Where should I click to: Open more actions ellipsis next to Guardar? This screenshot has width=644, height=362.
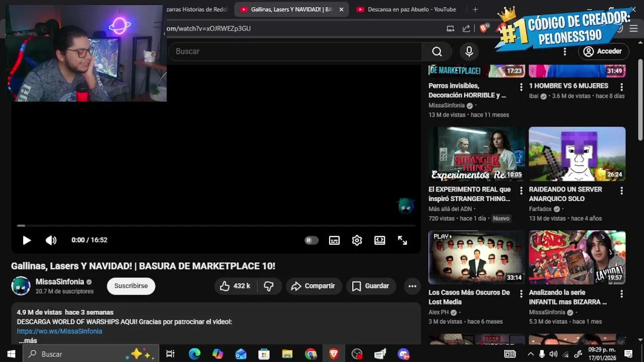tap(412, 286)
